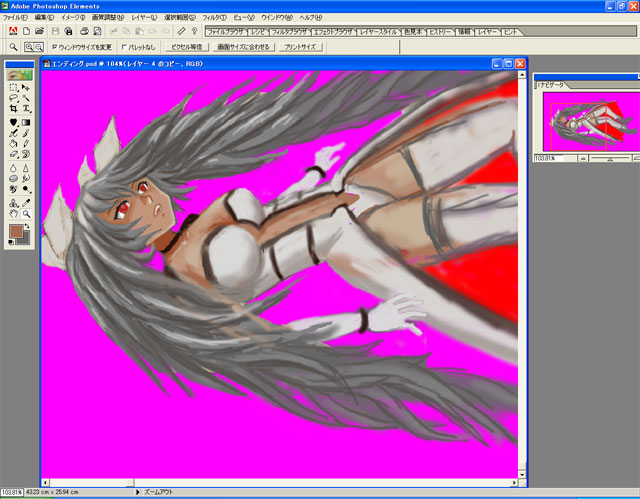Click the プリントサイズ button

pyautogui.click(x=300, y=47)
